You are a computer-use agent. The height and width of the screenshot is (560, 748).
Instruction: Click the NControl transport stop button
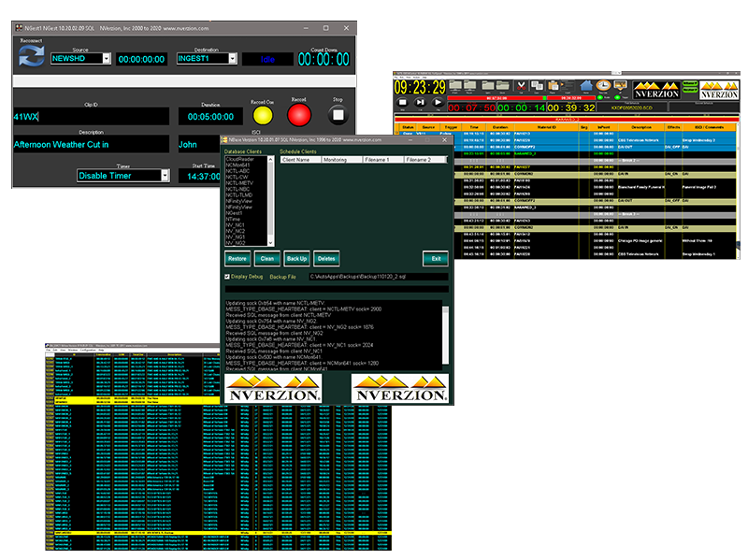(x=402, y=102)
